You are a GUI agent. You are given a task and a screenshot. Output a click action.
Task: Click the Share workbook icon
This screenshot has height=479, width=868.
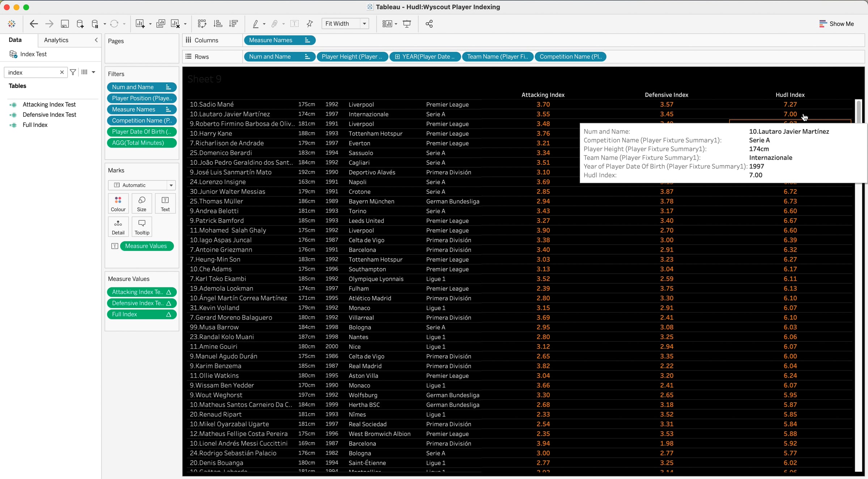[x=429, y=24]
